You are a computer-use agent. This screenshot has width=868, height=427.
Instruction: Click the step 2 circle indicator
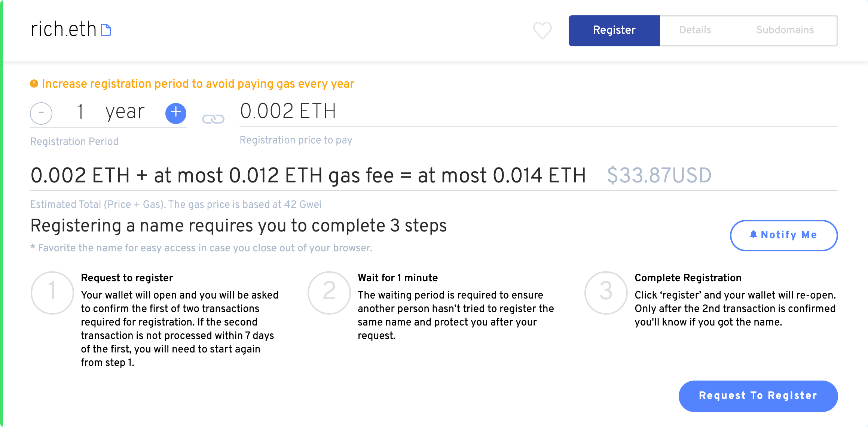click(329, 293)
